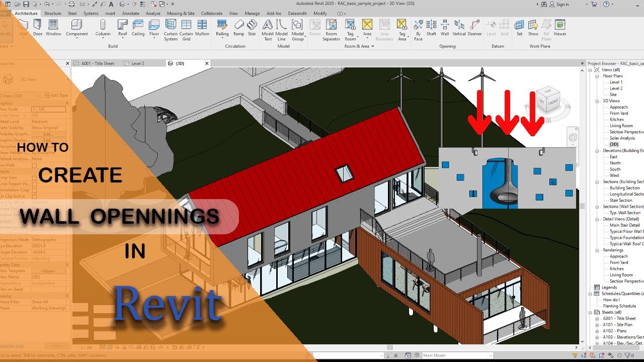Switch to the A001 - Title Sheet view tab

(98, 63)
